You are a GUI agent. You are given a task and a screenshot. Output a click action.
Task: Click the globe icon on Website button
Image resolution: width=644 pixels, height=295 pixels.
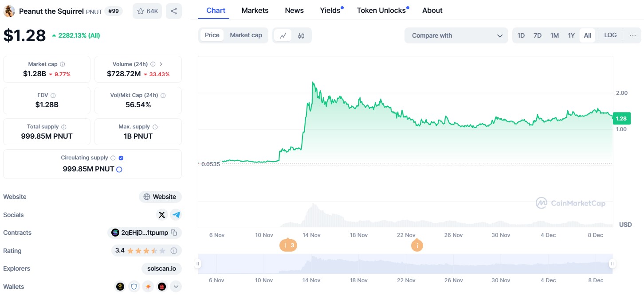click(147, 197)
